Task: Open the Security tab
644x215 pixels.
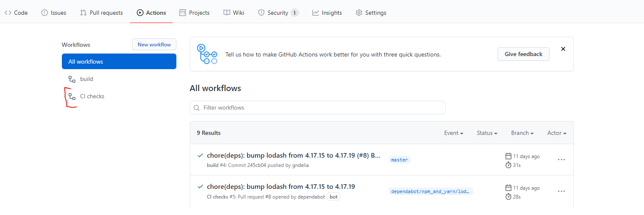Action: [x=278, y=13]
